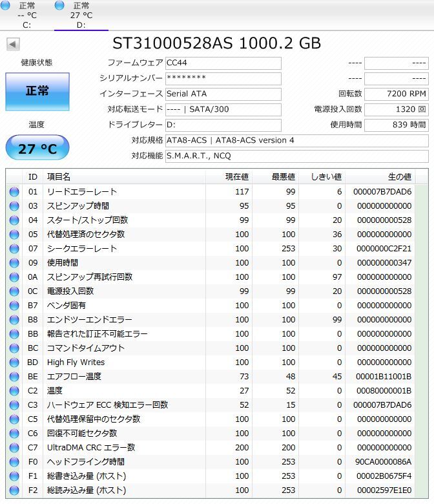Click status icon for ID BE row

click(x=14, y=377)
